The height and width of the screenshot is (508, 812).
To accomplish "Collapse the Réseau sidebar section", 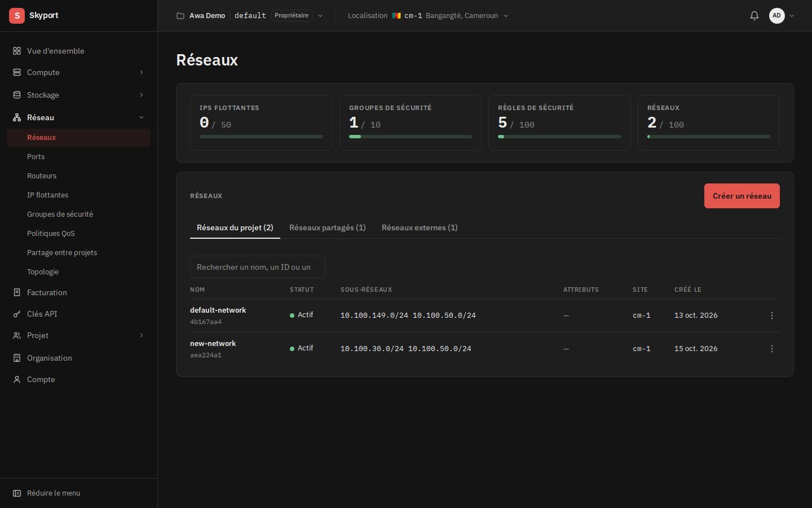I will pos(142,117).
